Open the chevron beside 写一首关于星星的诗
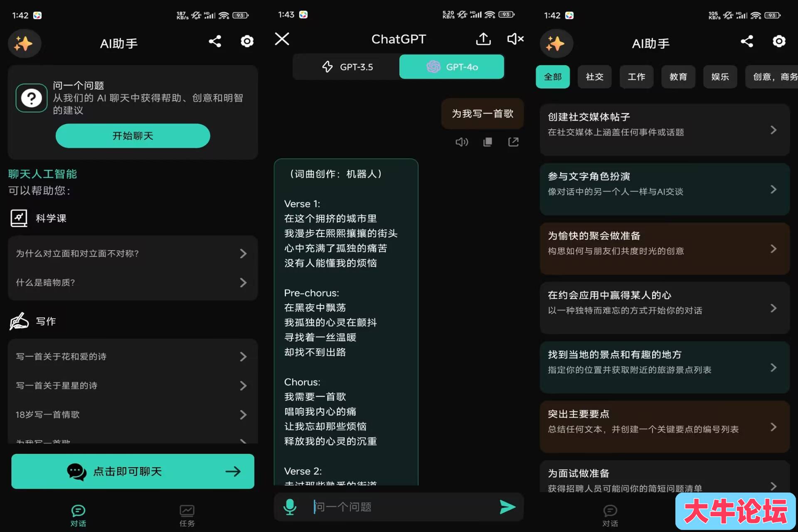 pos(243,386)
